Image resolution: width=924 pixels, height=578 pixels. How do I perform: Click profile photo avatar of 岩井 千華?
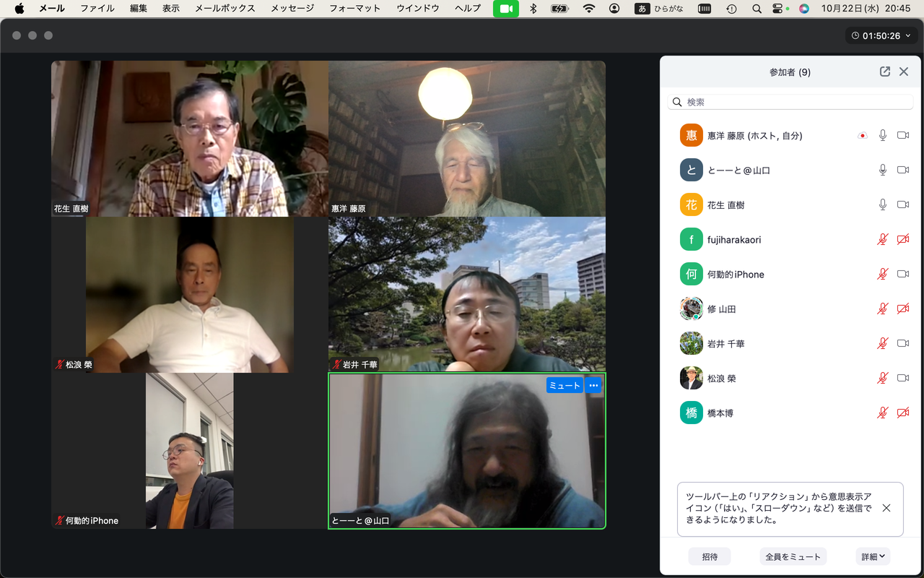(x=692, y=343)
